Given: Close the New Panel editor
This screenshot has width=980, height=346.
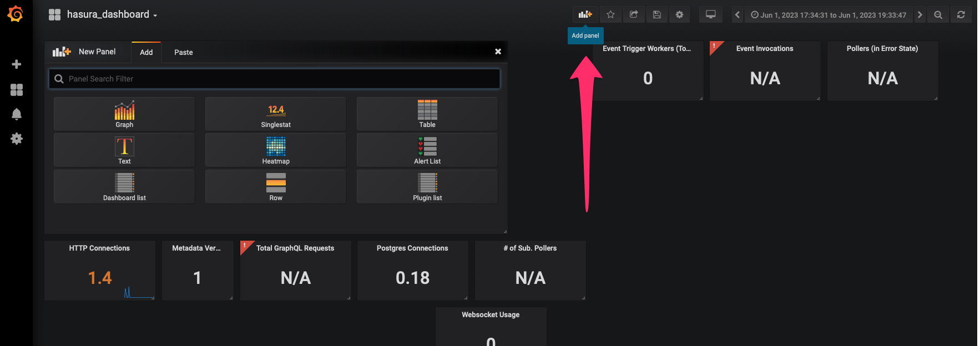Looking at the screenshot, I should [x=498, y=52].
